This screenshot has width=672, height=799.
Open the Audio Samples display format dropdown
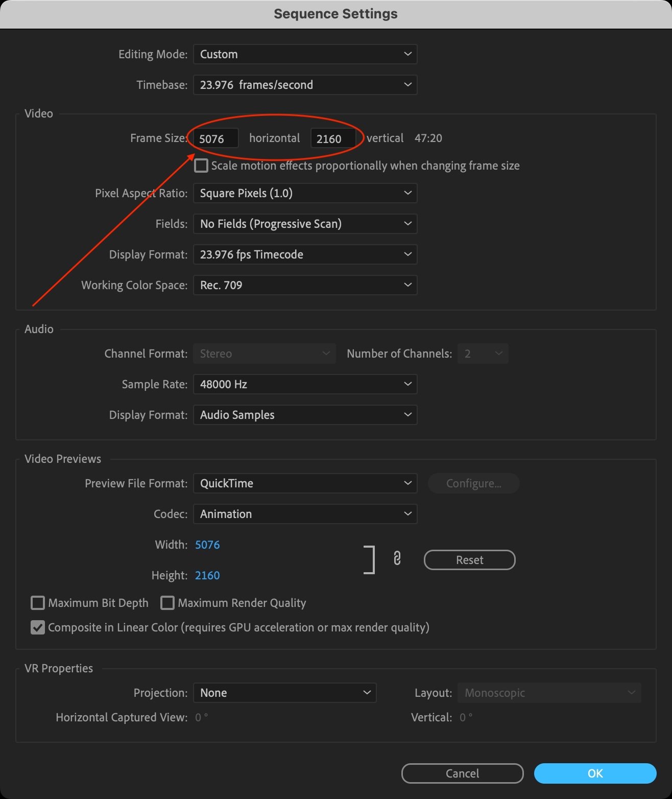coord(305,415)
